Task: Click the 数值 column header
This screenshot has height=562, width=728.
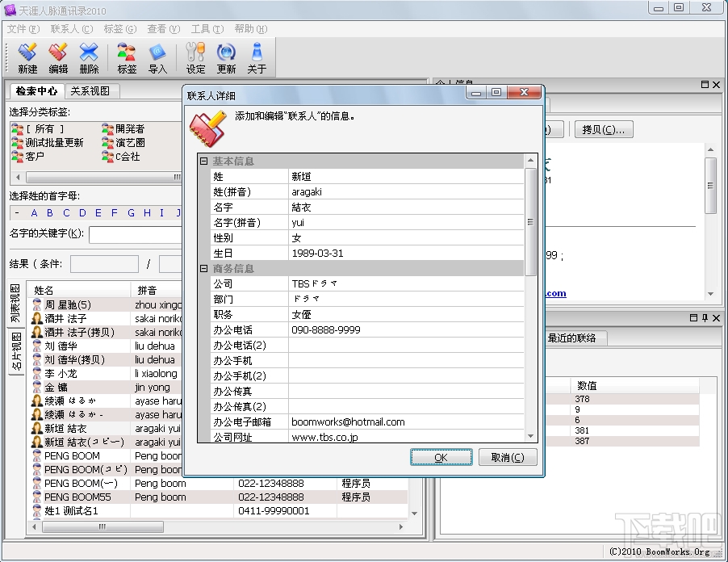Action: pos(634,385)
